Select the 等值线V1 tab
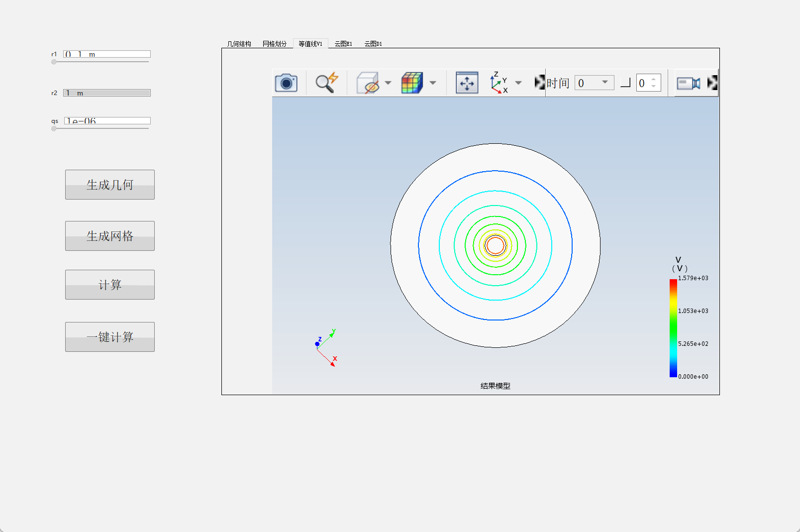 pos(310,44)
